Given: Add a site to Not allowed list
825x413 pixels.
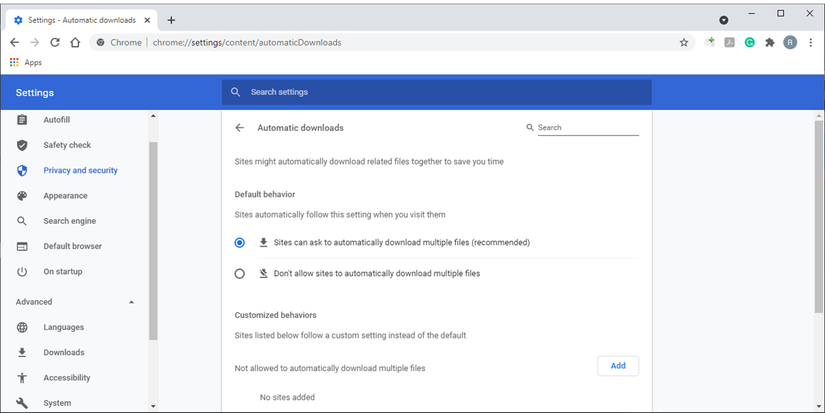Looking at the screenshot, I should pyautogui.click(x=618, y=366).
